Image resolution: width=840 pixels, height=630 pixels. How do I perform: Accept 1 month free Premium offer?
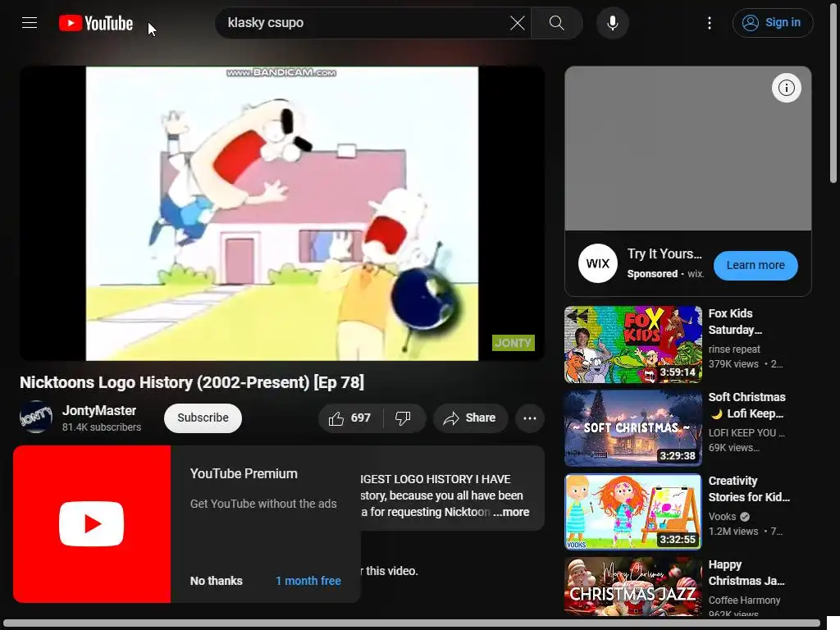(308, 581)
